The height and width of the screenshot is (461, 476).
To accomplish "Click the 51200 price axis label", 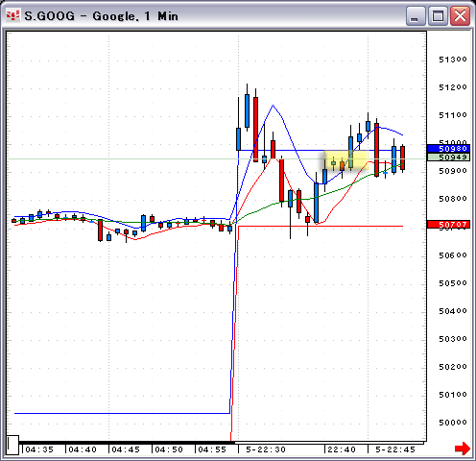I will coord(452,87).
